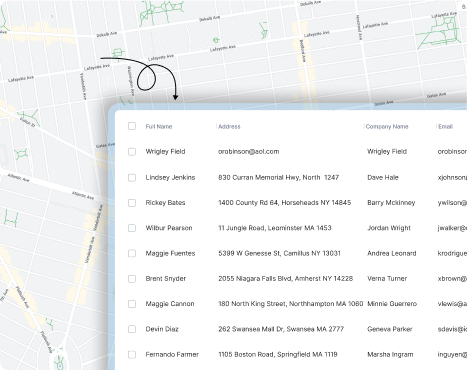This screenshot has height=370, width=467.
Task: Click company name Andrea Leonard
Action: coord(392,253)
